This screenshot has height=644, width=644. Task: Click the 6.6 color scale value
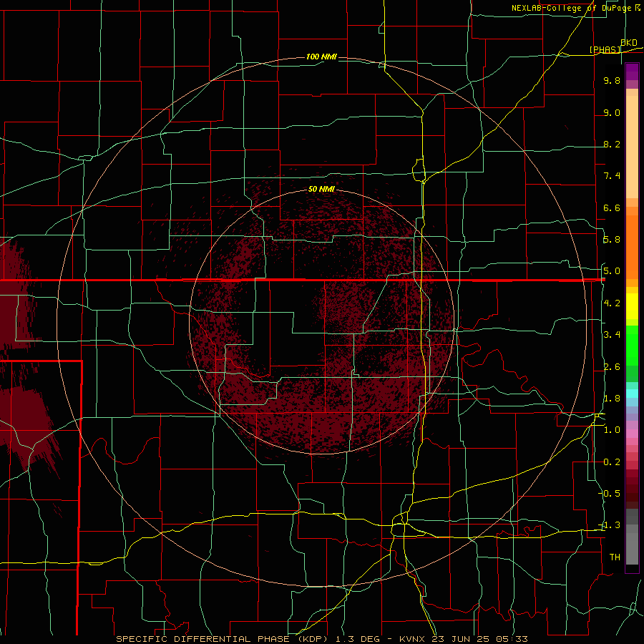coord(612,208)
